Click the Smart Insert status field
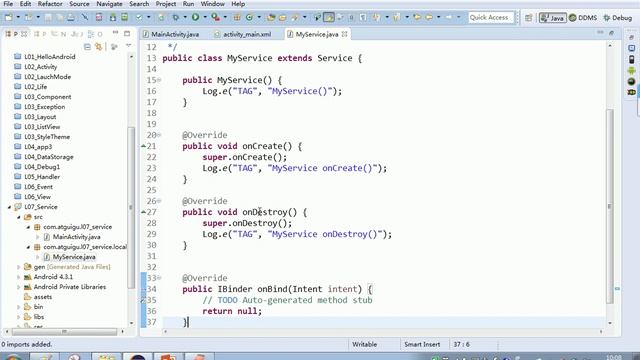 [x=422, y=344]
